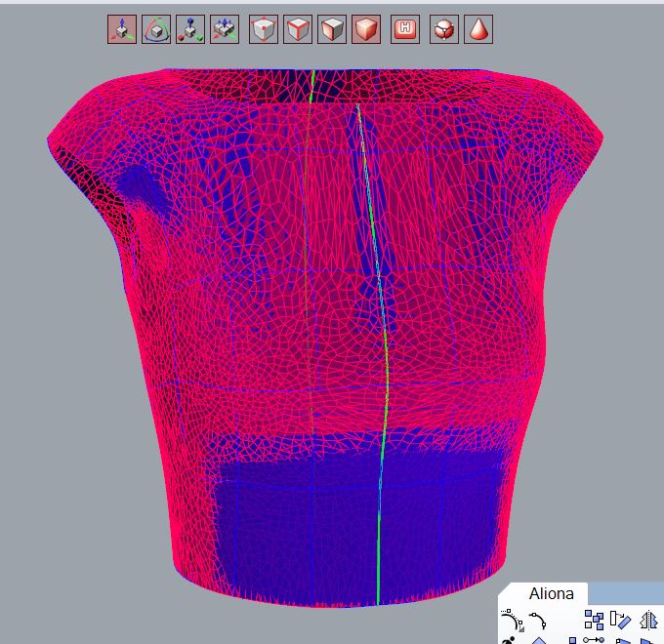Enable edge selection cube icon
The image size is (664, 644).
298,29
